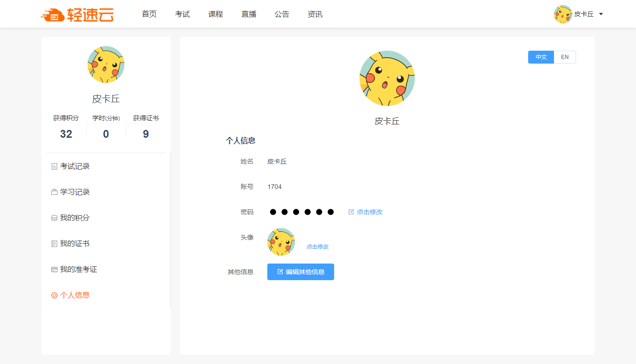The width and height of the screenshot is (636, 364).
Task: Click the 姓名 field label
Action: [x=247, y=161]
